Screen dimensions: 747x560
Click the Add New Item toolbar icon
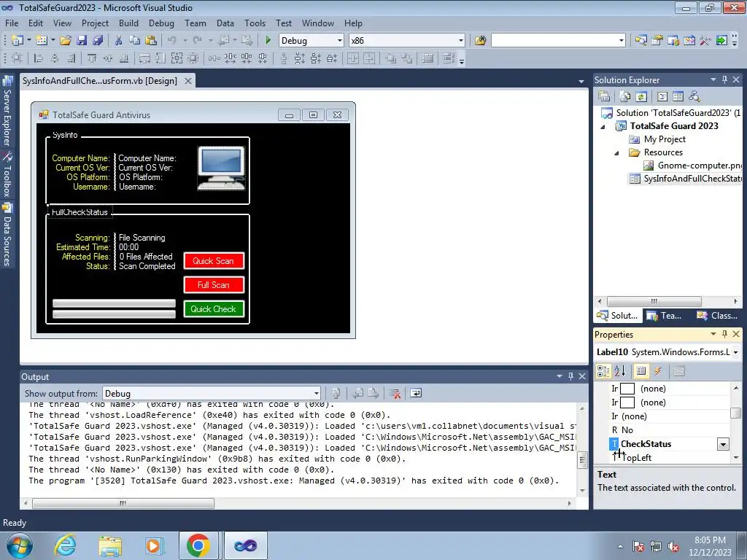coord(41,41)
